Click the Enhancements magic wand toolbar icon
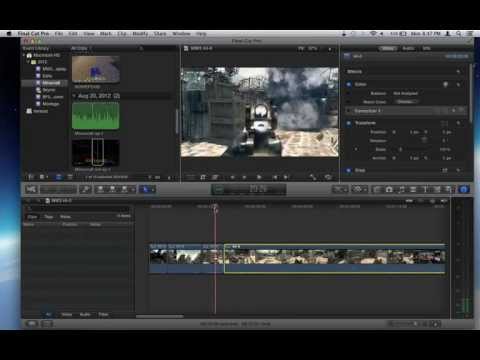Viewport: 480px width, 360px height. tap(340, 189)
